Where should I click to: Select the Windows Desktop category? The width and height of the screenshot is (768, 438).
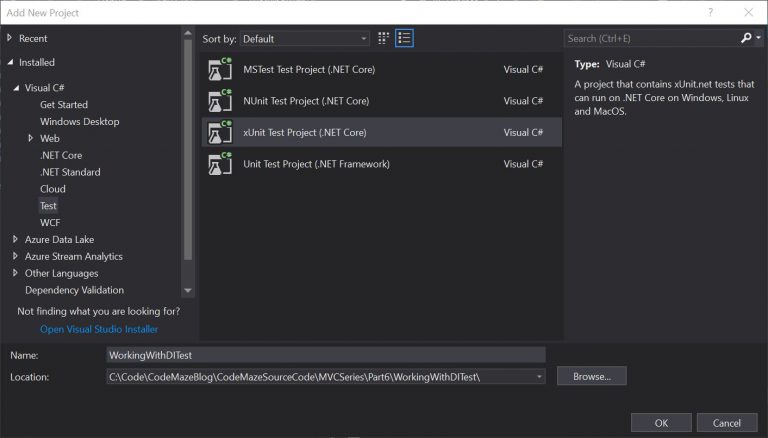[x=80, y=122]
